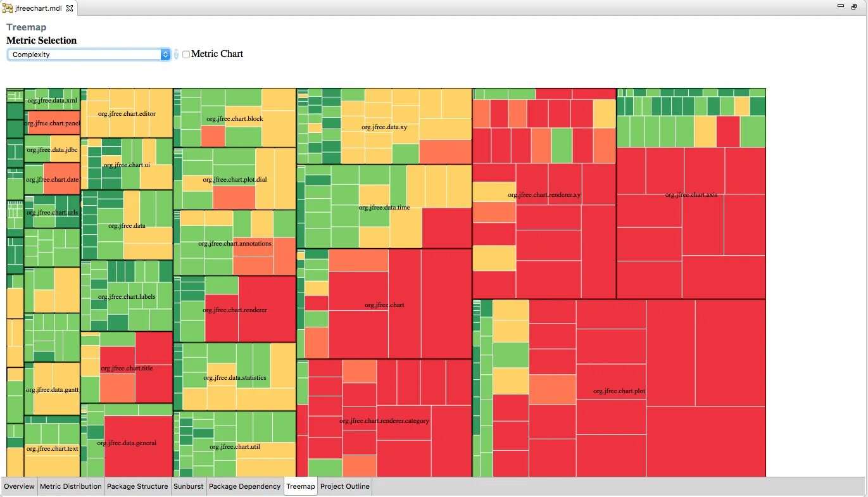868x497 pixels.
Task: Click the org.jfree.chart.axis package label
Action: (691, 194)
